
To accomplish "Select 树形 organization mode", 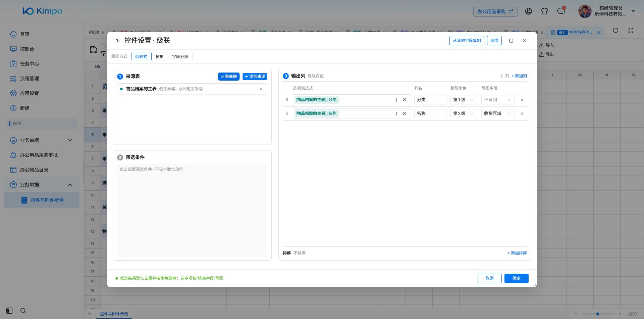I will coord(160,56).
